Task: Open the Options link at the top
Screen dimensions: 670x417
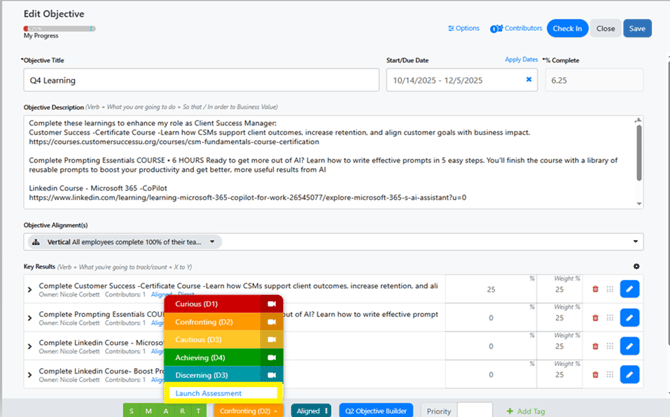Action: tap(464, 28)
